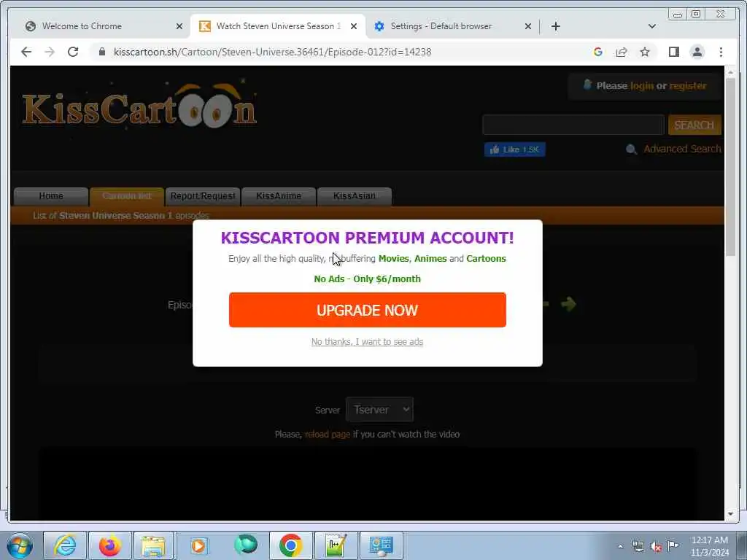Open the control panel taskbar icon

click(381, 545)
